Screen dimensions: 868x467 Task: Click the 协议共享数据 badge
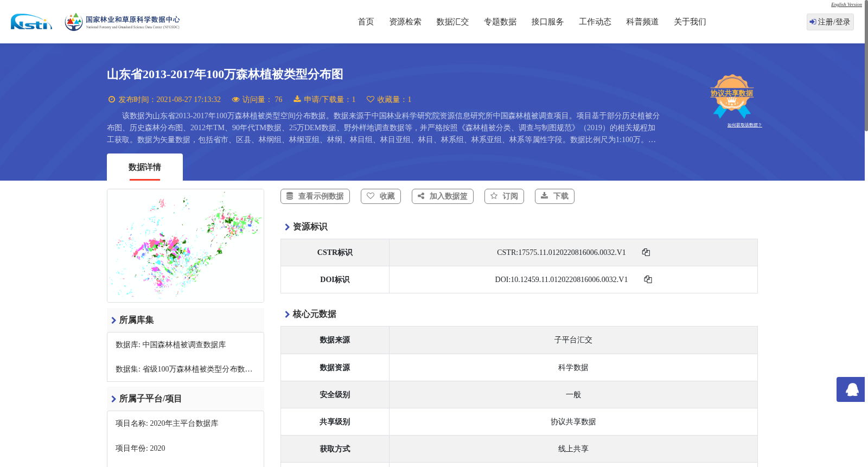732,96
